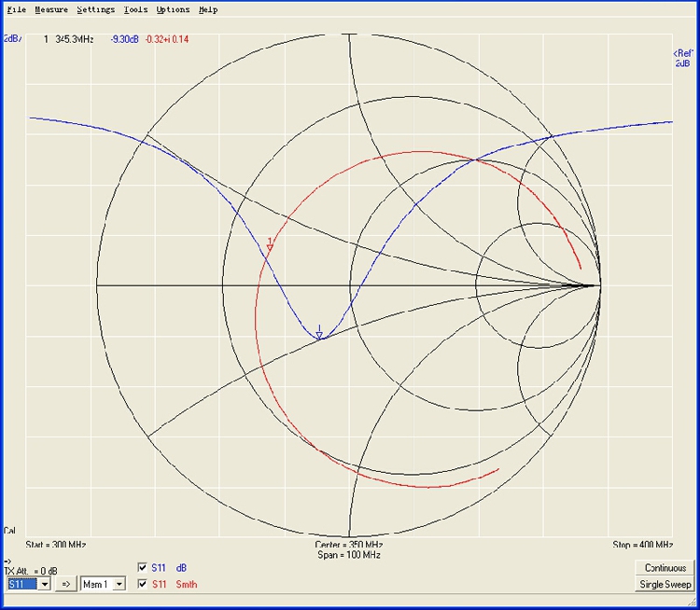Expand the S11 measurement dropdown
Image resolution: width=700 pixels, height=610 pixels.
(44, 584)
